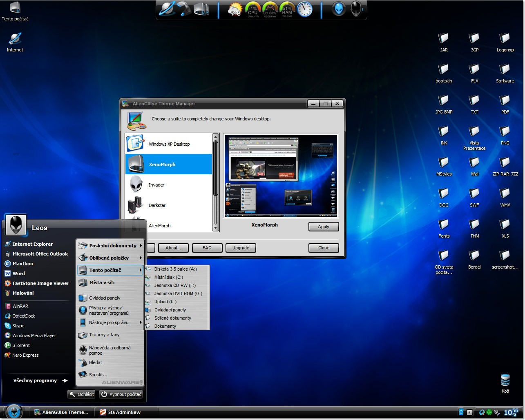Select the Invader suite
Viewport: 525px width, 420px height.
169,184
